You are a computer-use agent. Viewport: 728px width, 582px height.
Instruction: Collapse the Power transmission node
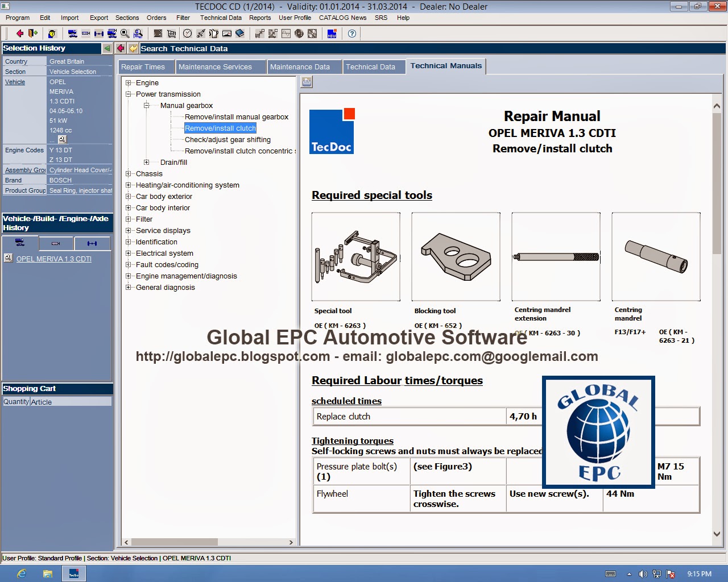[x=129, y=94]
